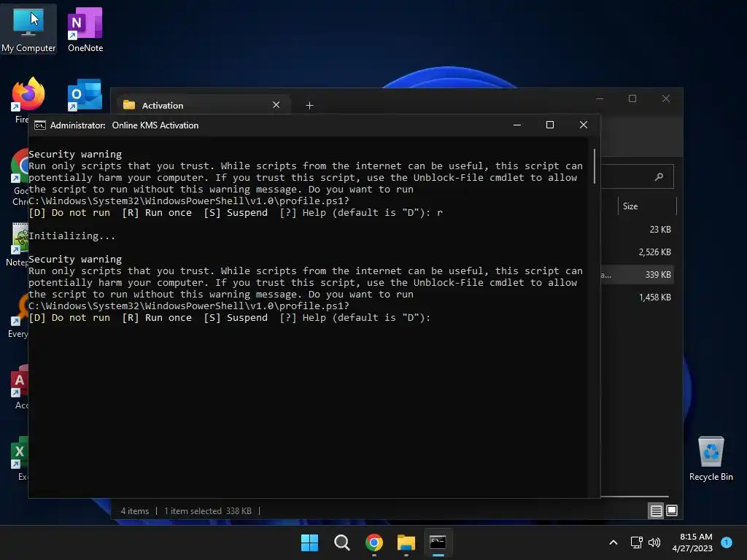This screenshot has height=560, width=747.
Task: Click "1 item selected 338 KB" status text
Action: click(208, 511)
